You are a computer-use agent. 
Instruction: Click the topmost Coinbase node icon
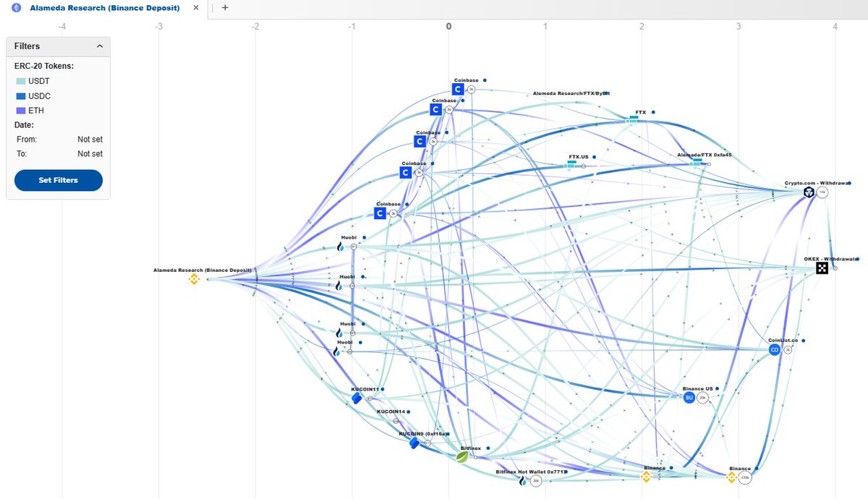[x=457, y=89]
